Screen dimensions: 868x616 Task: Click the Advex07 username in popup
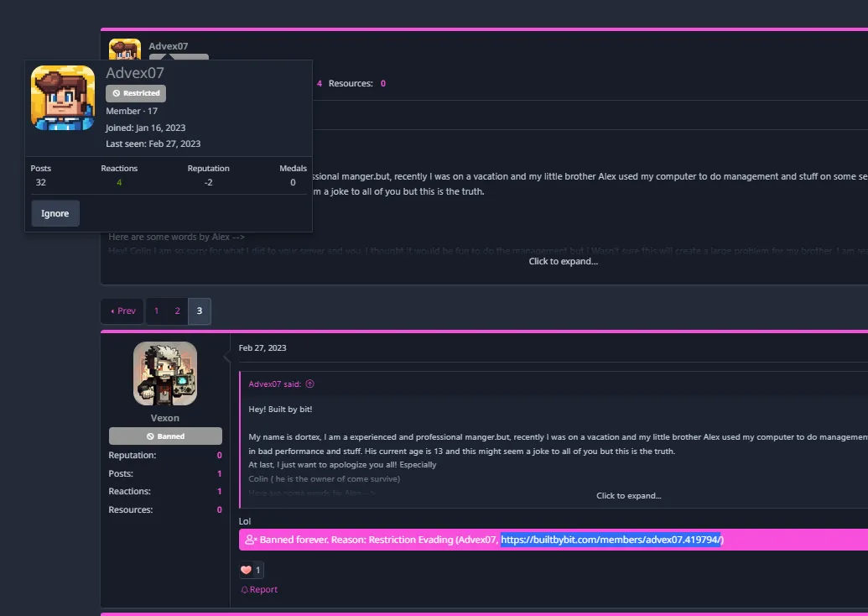tap(134, 72)
